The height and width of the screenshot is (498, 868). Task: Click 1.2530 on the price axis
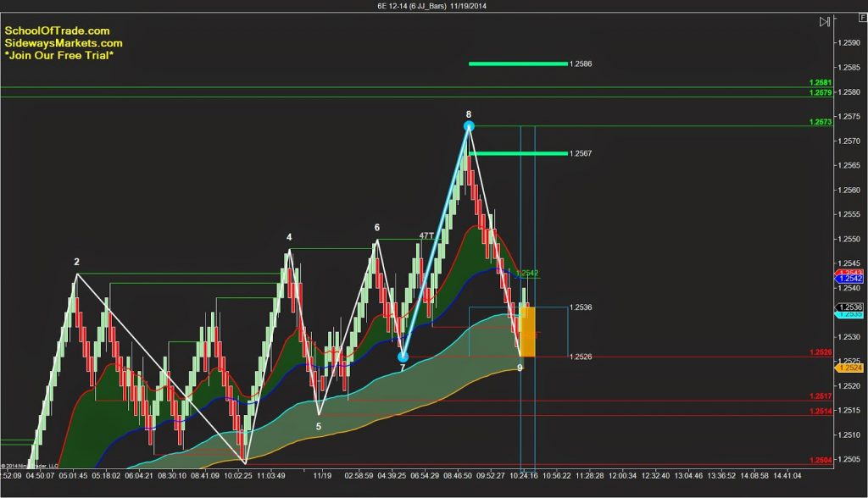pos(849,337)
